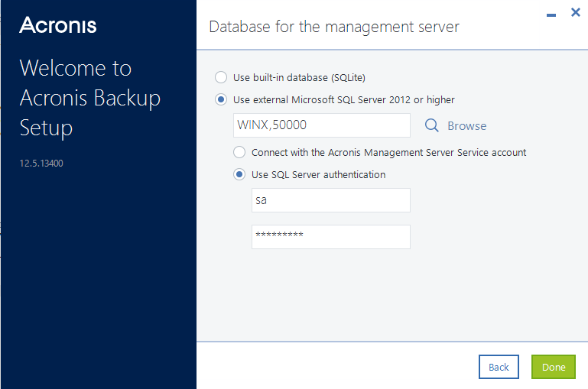This screenshot has height=389, width=588.
Task: Select the built-in database (SQLite) radio button
Action: click(221, 77)
